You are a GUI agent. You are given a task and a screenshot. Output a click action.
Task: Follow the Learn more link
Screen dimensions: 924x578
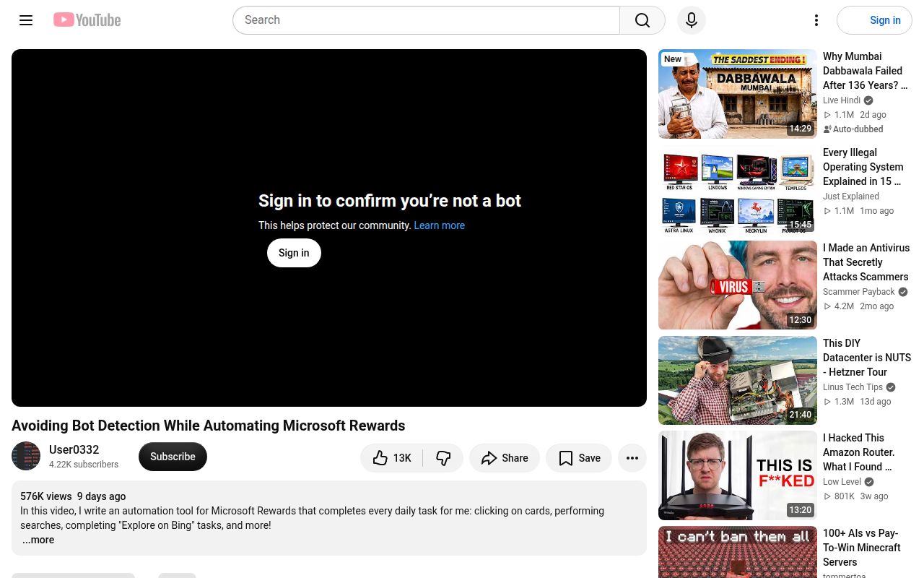pos(439,225)
